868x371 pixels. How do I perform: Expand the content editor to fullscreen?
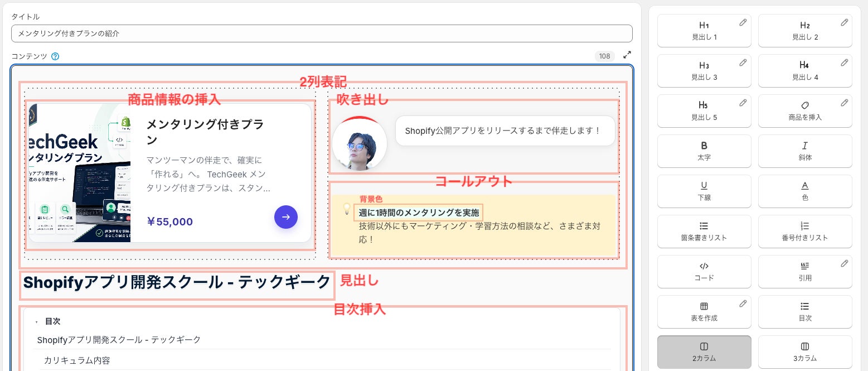627,55
